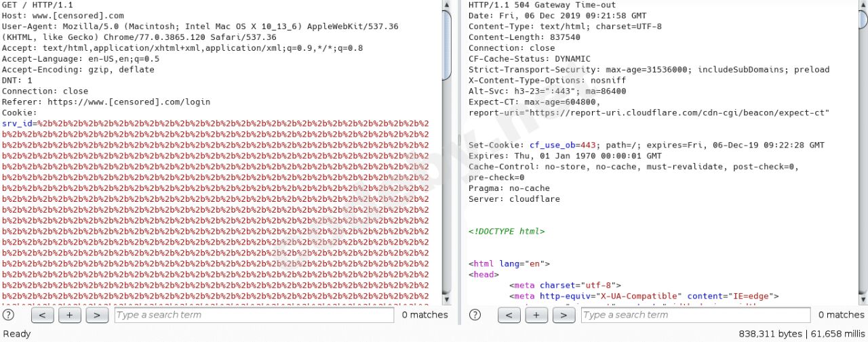Click the '<!DOCTYPE html>' line
Viewport: 868px width, 342px height.
coord(507,232)
